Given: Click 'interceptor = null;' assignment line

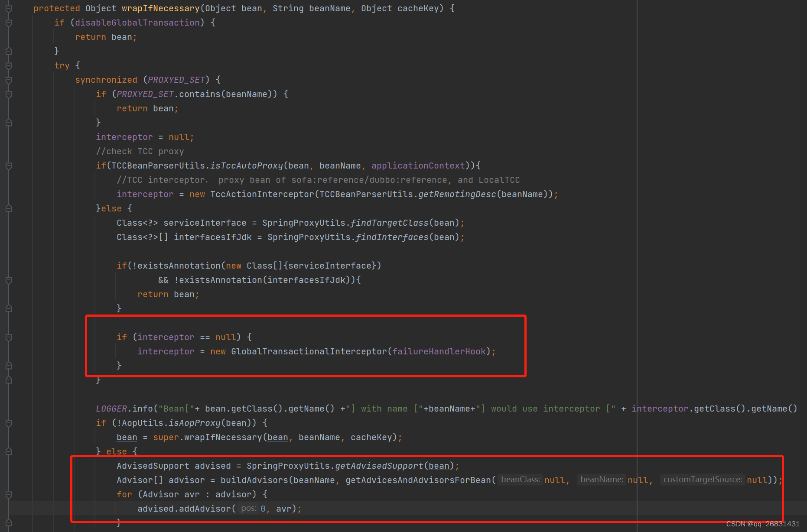Looking at the screenshot, I should 145,137.
